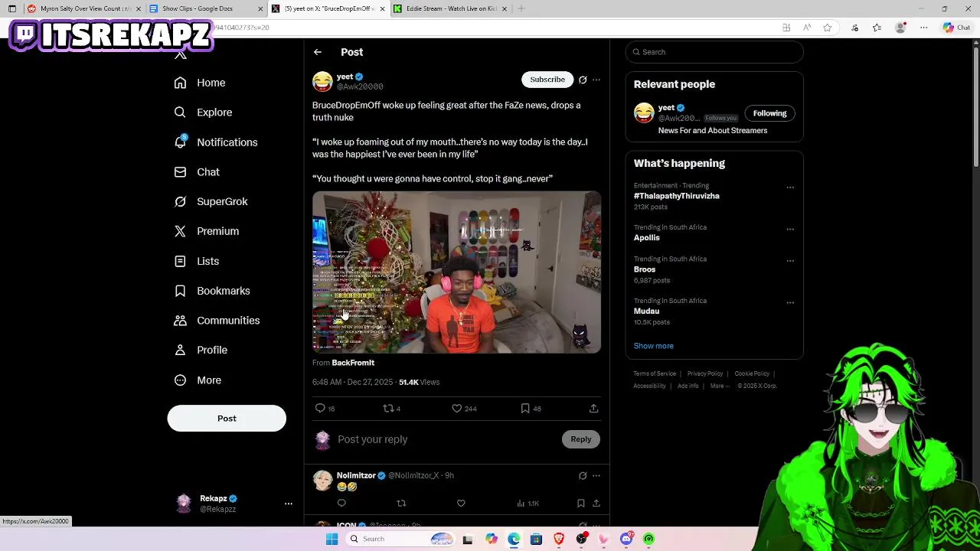The image size is (980, 551).
Task: Open more options on yeet's post
Action: (596, 80)
